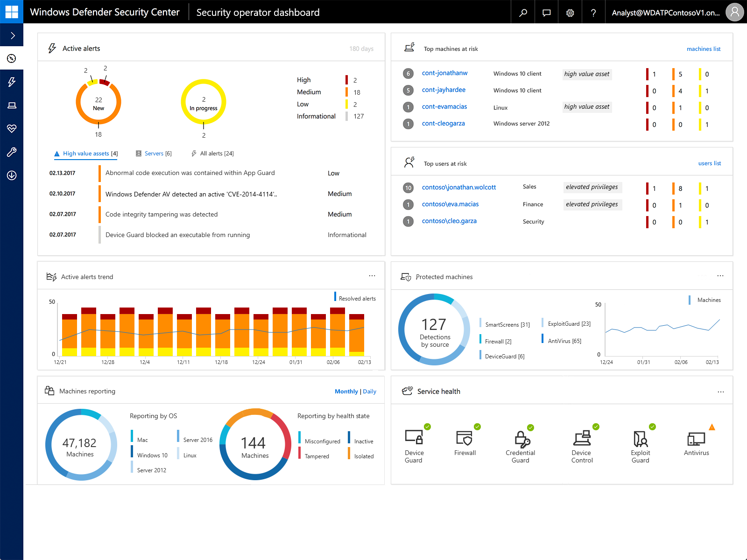The image size is (747, 560).
Task: Switch to the Servers [6] tab
Action: tap(154, 153)
